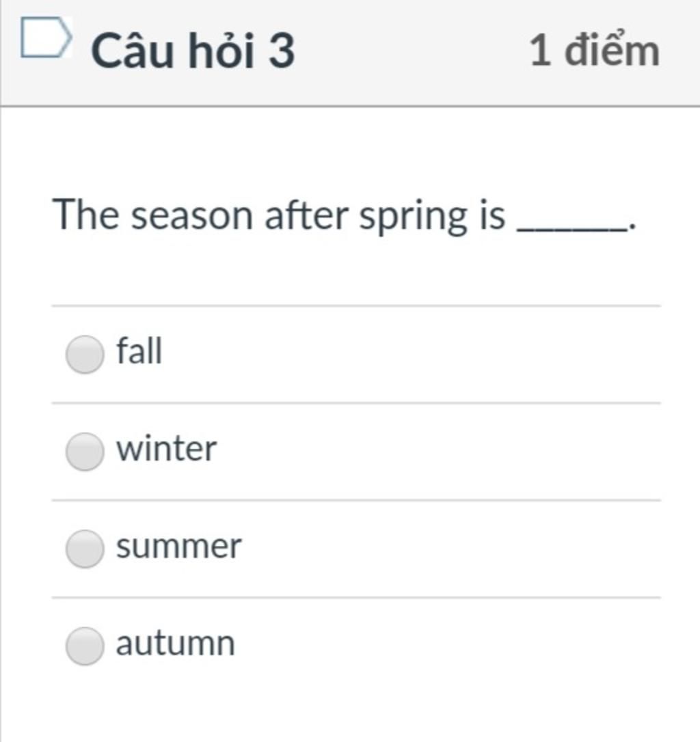
Task: Flag Câu hỏi 3 with the bookmark icon
Action: point(46,38)
